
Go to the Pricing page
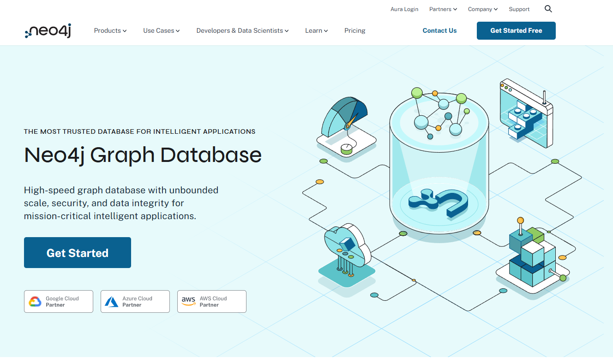click(x=355, y=30)
